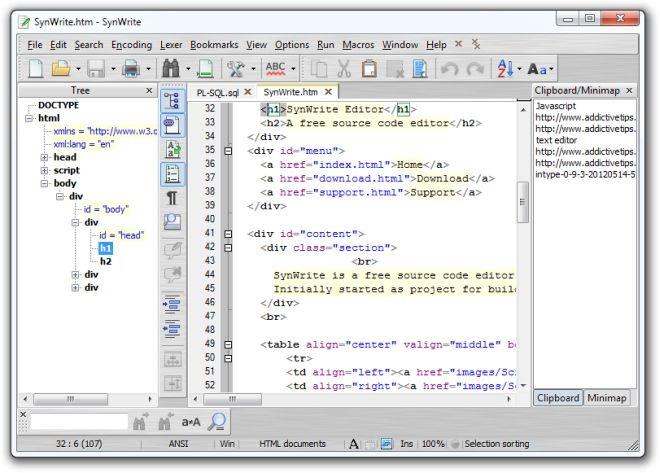660x473 pixels.
Task: Click the image preview icon in sidebar
Action: pyautogui.click(x=172, y=222)
